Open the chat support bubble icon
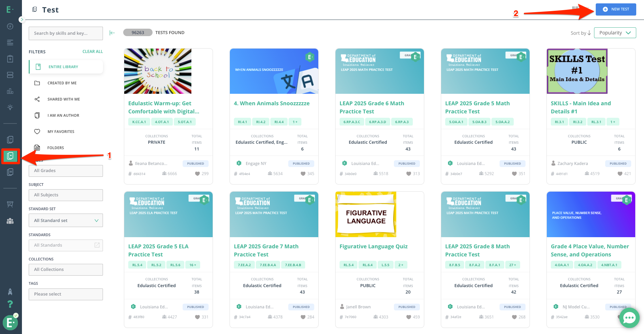 tap(629, 317)
